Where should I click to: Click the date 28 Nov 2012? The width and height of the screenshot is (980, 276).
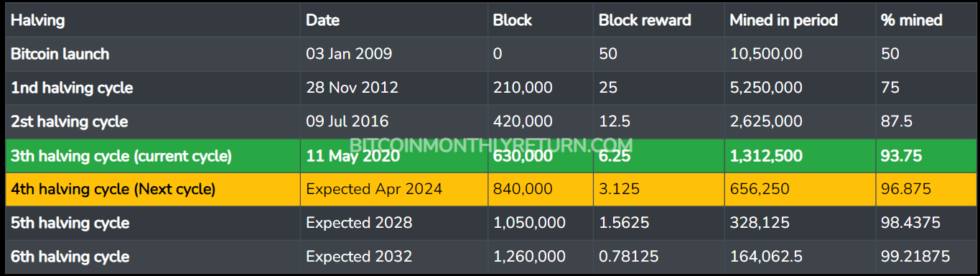352,88
